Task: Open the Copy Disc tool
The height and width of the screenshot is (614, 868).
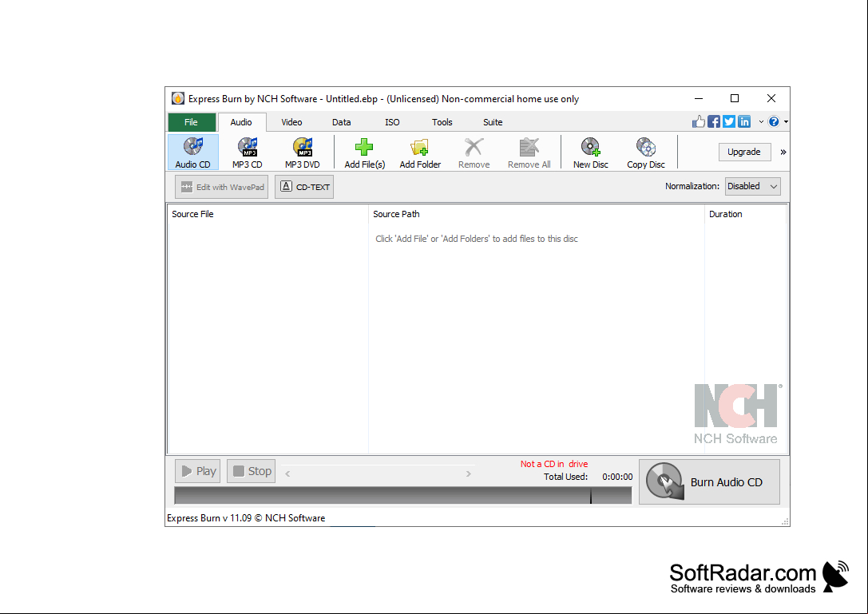Action: (646, 153)
